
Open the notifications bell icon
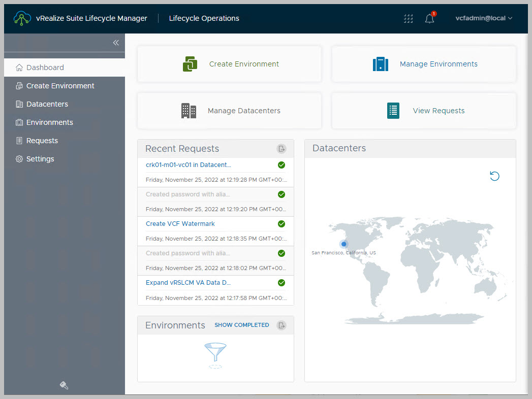(x=429, y=19)
